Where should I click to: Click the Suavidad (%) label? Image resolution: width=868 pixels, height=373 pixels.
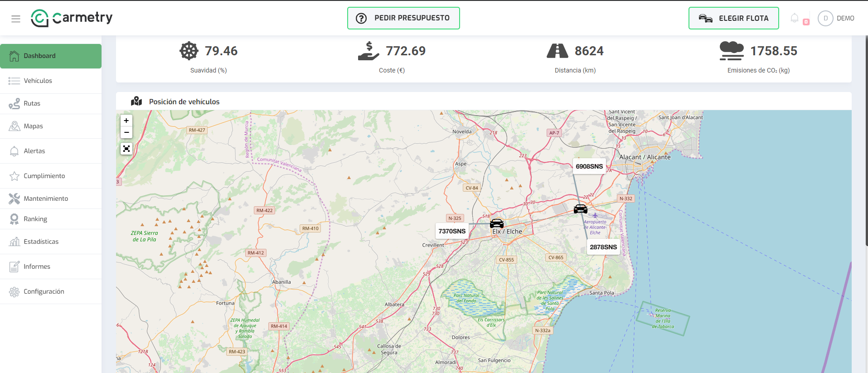209,70
